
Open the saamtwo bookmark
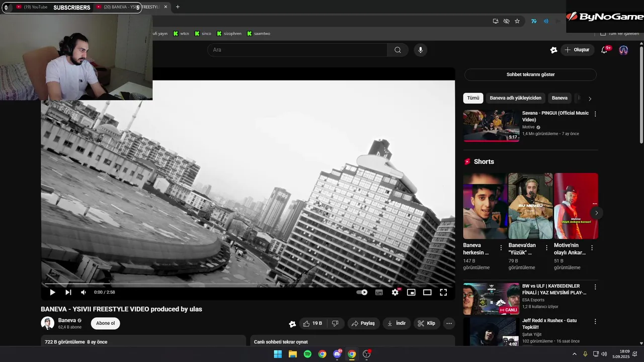[259, 34]
